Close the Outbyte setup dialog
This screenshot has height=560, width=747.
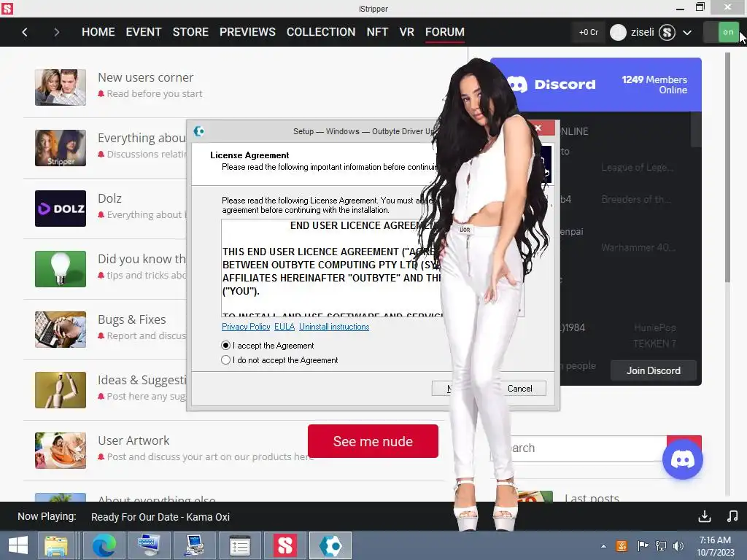click(x=538, y=128)
